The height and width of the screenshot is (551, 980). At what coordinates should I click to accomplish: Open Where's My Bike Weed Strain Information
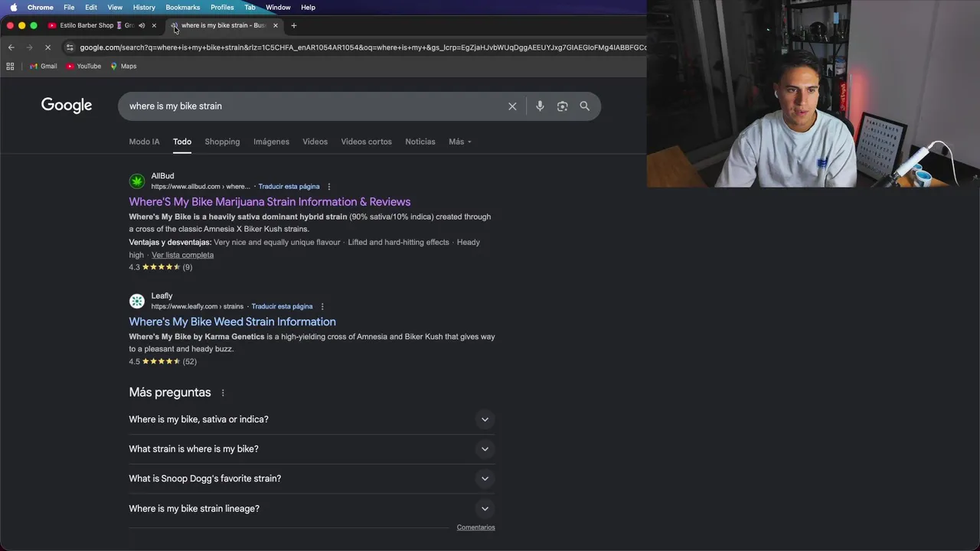(x=232, y=321)
